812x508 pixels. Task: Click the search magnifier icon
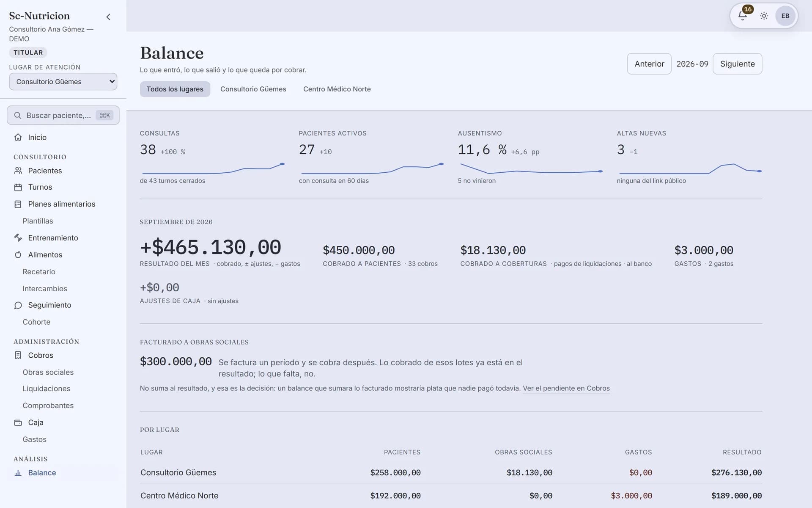(18, 116)
